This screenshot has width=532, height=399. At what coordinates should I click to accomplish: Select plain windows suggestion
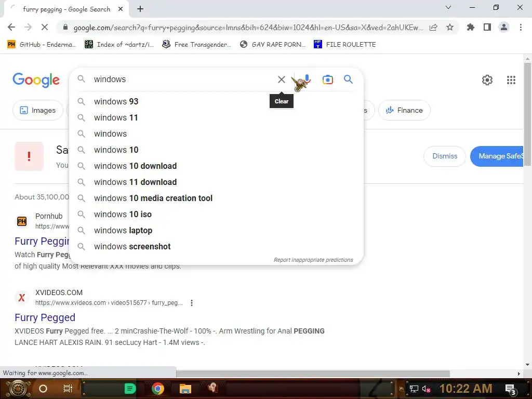tap(217, 134)
